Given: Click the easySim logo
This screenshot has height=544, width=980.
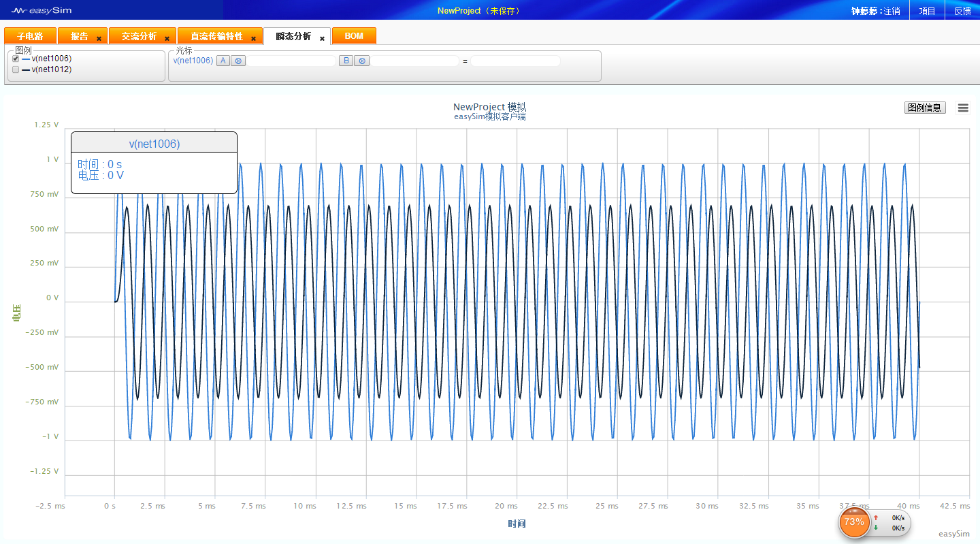Looking at the screenshot, I should point(42,10).
